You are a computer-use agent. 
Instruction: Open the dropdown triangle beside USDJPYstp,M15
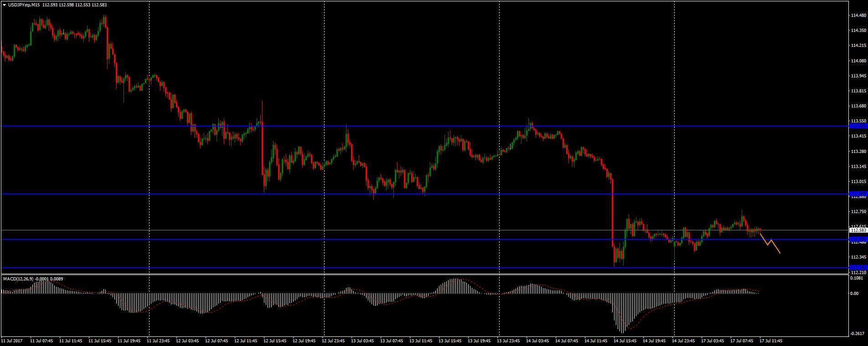(4, 5)
